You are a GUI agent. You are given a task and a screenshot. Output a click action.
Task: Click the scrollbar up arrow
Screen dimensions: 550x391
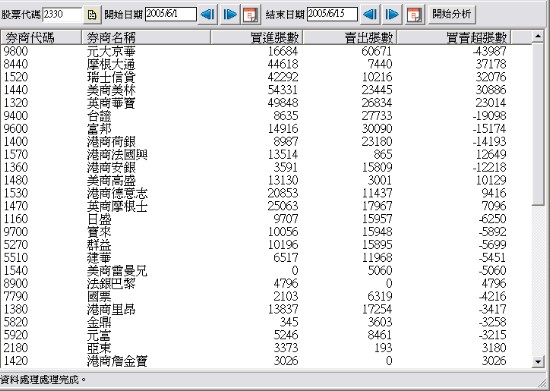click(538, 36)
